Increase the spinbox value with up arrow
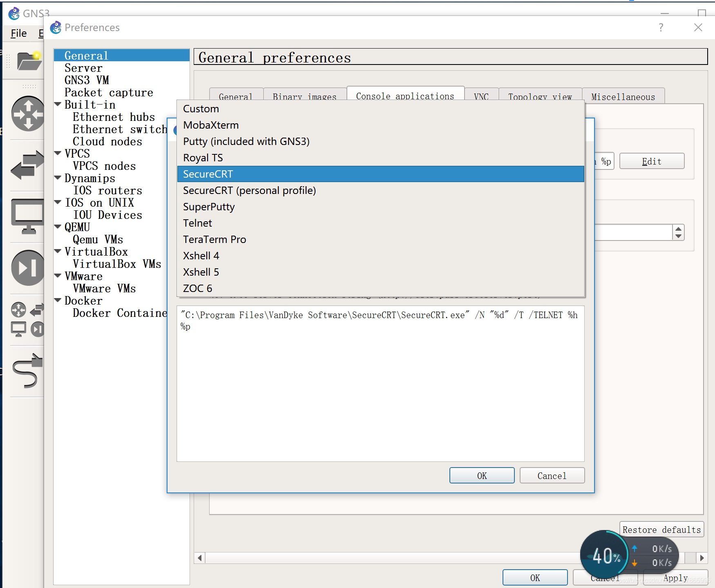The width and height of the screenshot is (715, 588). click(x=678, y=229)
